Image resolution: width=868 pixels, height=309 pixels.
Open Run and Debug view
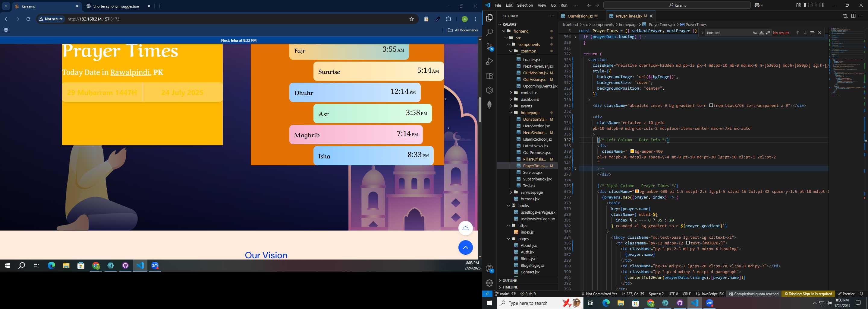coord(489,61)
